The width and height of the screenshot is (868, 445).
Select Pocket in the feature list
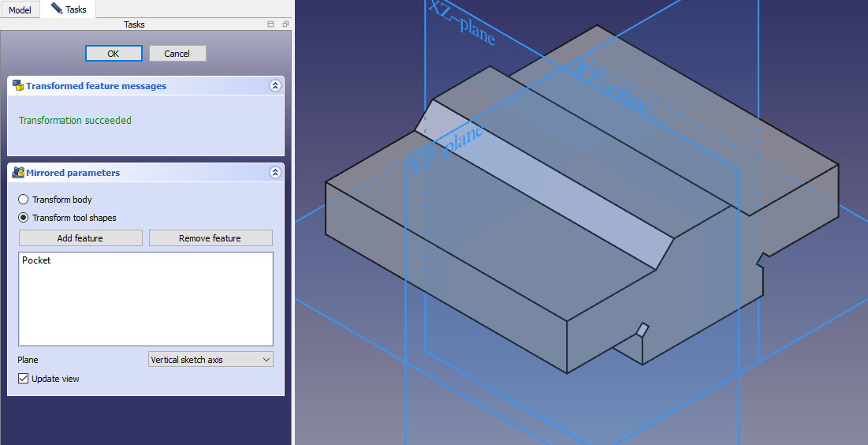click(36, 260)
